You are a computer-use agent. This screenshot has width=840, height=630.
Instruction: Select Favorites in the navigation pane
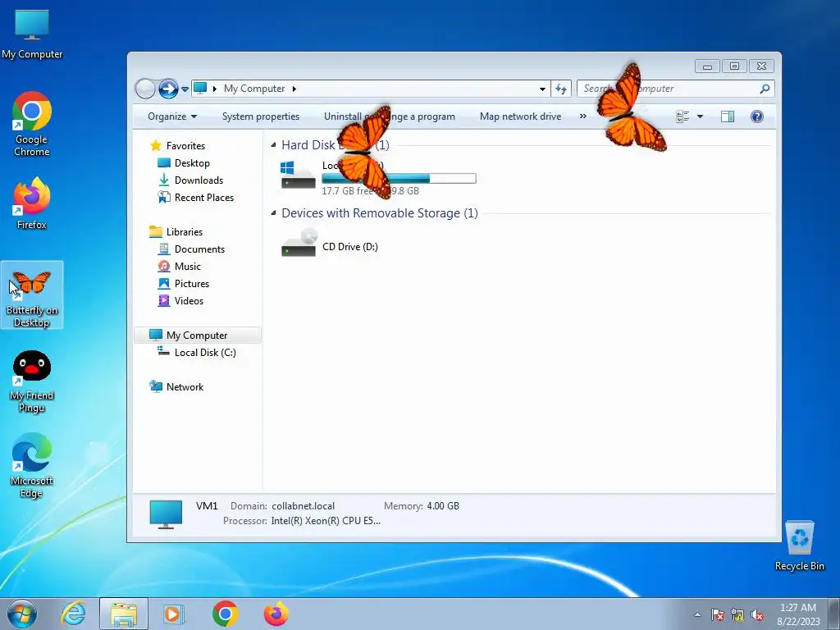[185, 146]
